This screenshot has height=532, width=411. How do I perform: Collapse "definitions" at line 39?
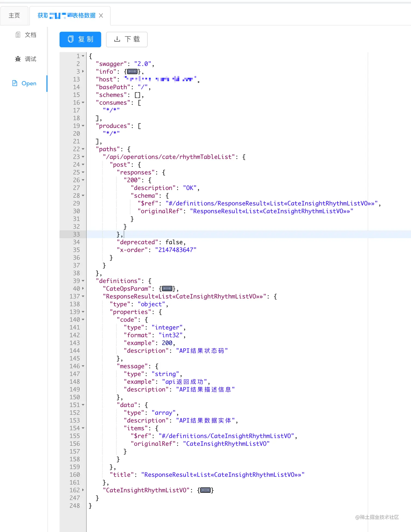[83, 281]
